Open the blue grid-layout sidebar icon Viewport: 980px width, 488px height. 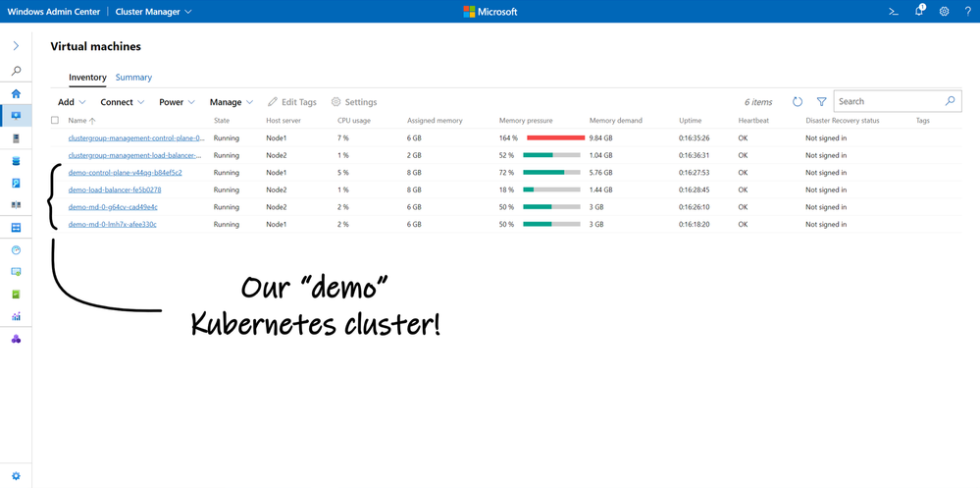click(x=17, y=228)
